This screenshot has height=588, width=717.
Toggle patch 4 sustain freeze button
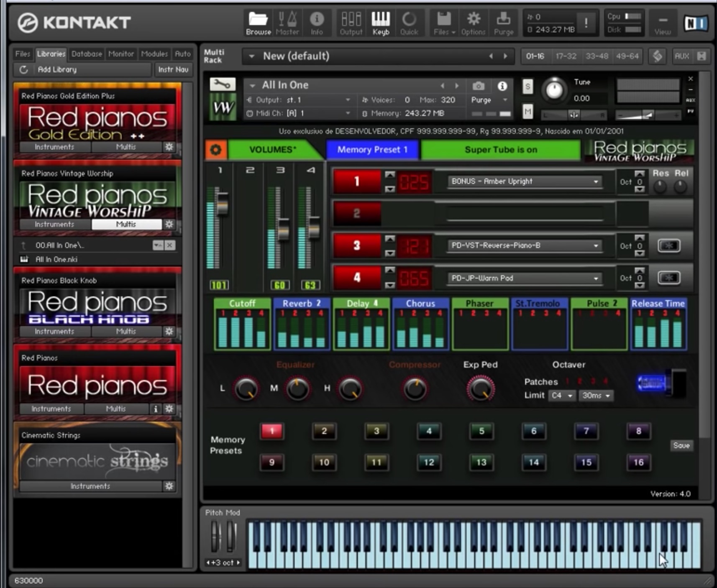click(668, 278)
